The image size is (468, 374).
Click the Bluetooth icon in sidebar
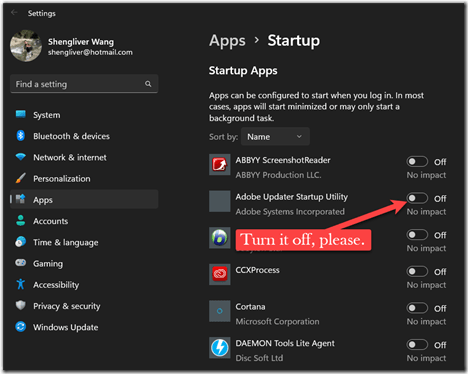tap(21, 136)
